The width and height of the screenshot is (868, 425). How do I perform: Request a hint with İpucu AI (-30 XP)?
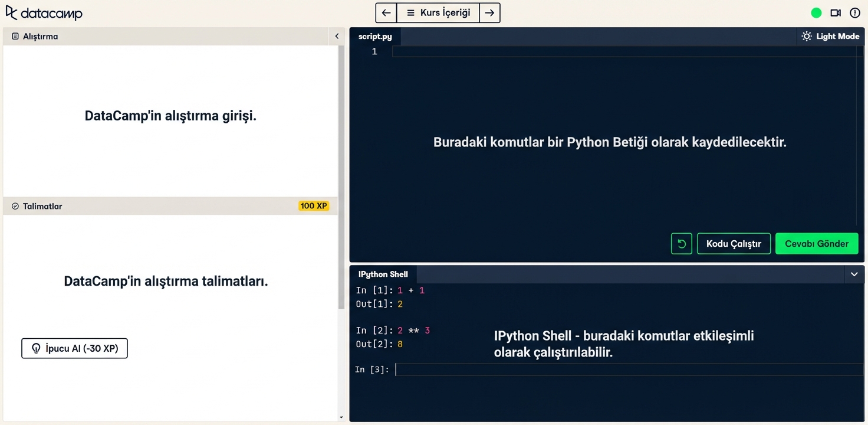(74, 348)
